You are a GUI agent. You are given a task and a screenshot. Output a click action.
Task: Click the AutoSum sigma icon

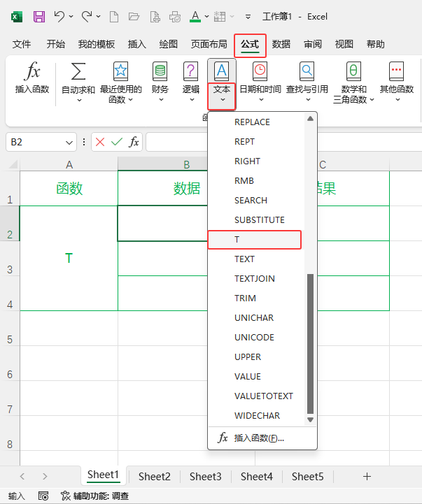click(78, 71)
